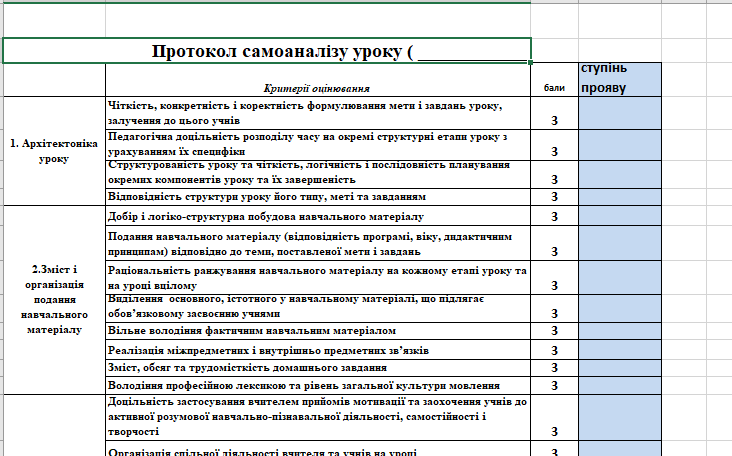
Task: Click the blue input cell for 'Педагогічна доцільність' row
Action: 620,145
